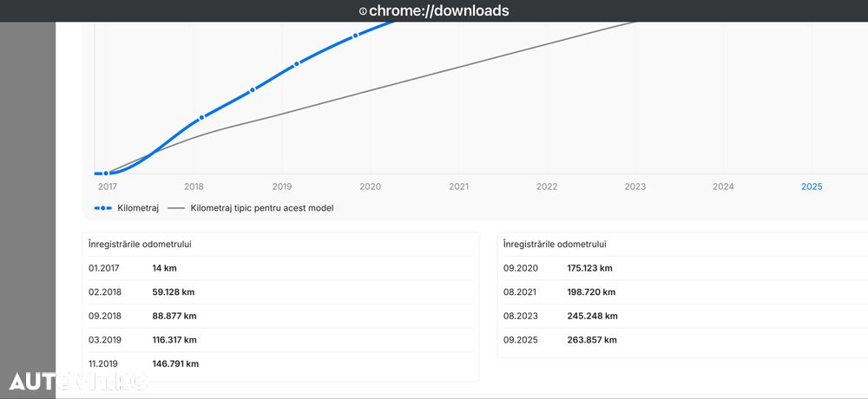The height and width of the screenshot is (399, 868).
Task: Toggle the Kilometraj series legend label
Action: [x=138, y=208]
